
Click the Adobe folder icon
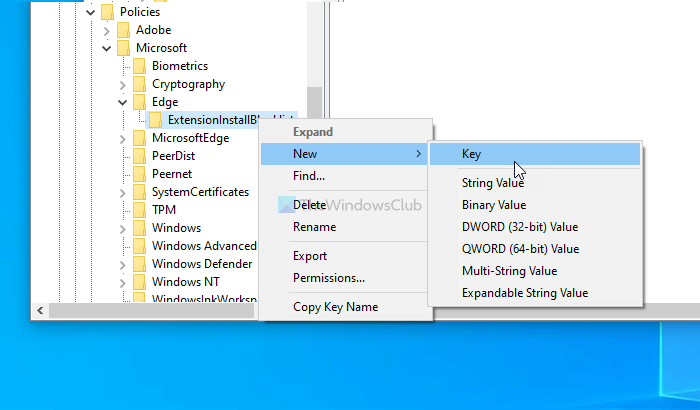pyautogui.click(x=124, y=30)
